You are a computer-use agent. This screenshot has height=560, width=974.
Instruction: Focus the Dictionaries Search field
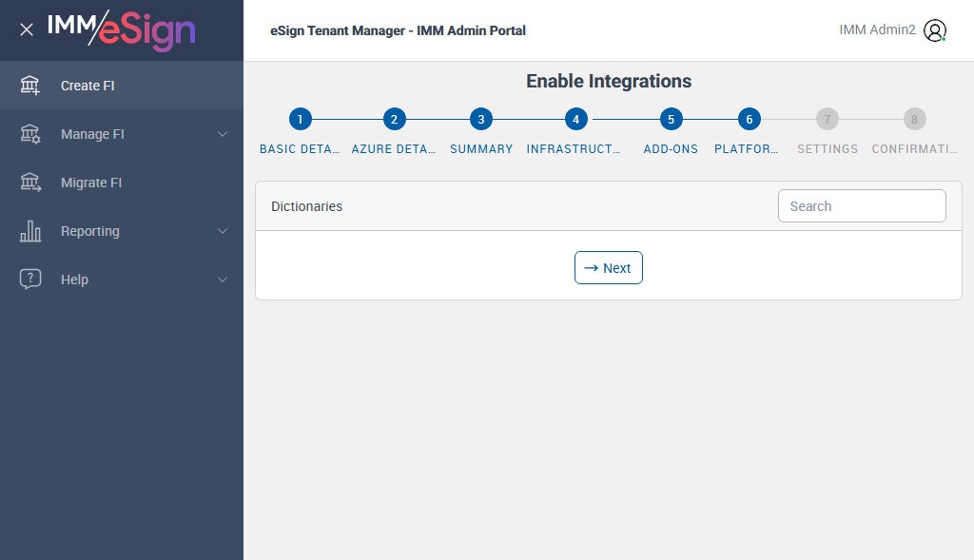point(862,205)
